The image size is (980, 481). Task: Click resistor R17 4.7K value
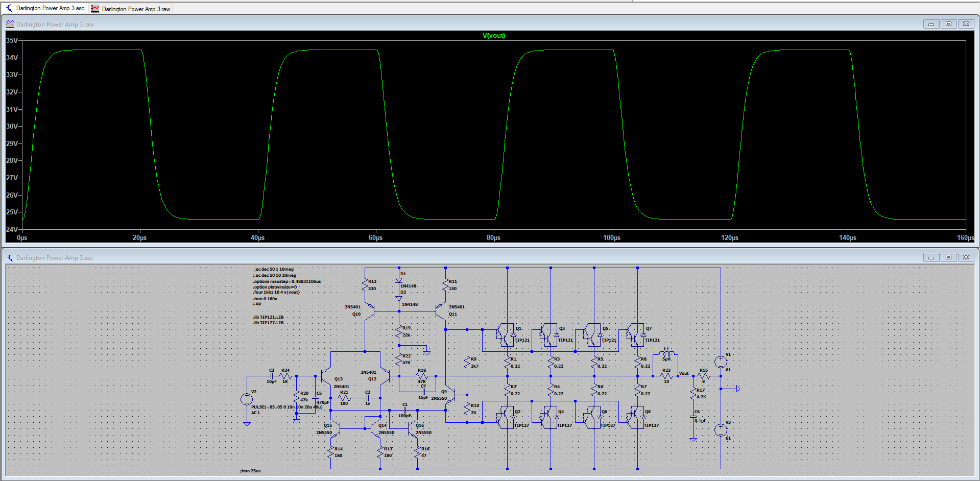(x=702, y=396)
